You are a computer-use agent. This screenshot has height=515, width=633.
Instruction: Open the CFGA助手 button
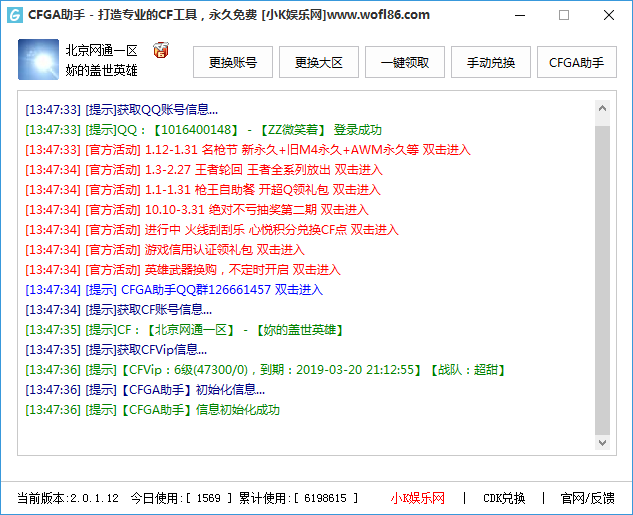[x=577, y=62]
